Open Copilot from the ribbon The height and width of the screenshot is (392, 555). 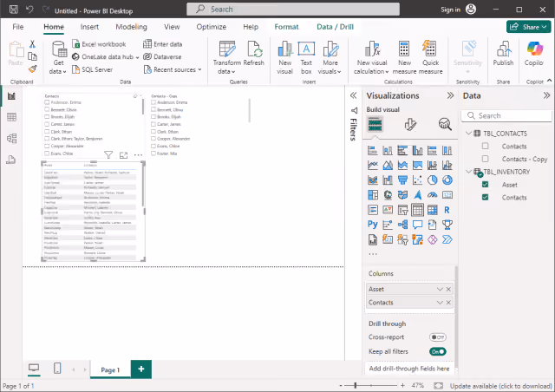click(x=534, y=53)
